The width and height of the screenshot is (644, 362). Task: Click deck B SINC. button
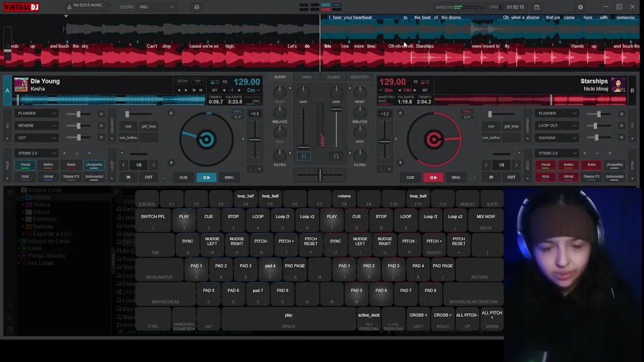tap(456, 177)
